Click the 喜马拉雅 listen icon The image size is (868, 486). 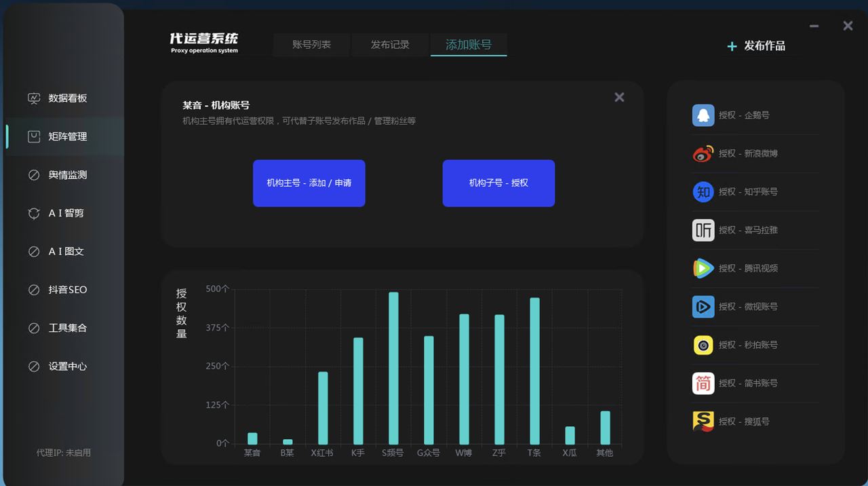click(703, 230)
